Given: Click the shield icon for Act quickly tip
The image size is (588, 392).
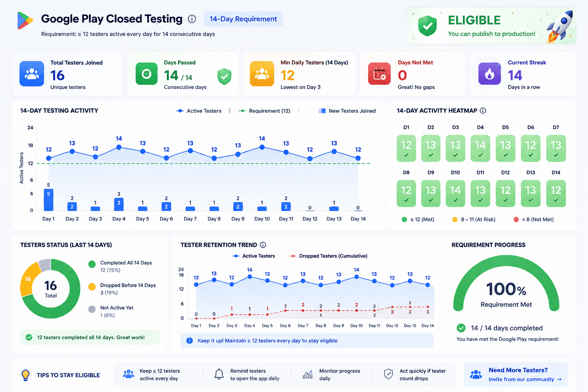Looking at the screenshot, I should 389,374.
